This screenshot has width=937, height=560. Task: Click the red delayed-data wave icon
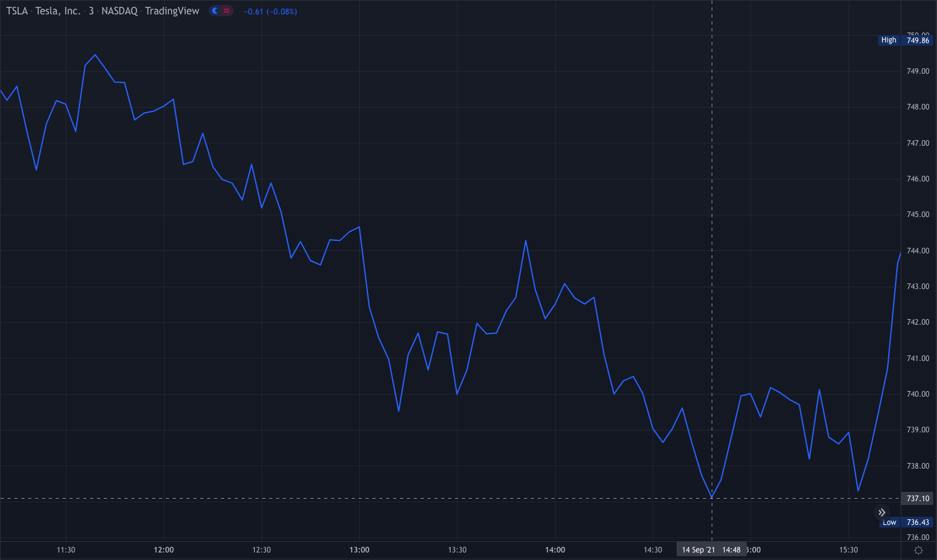[227, 11]
